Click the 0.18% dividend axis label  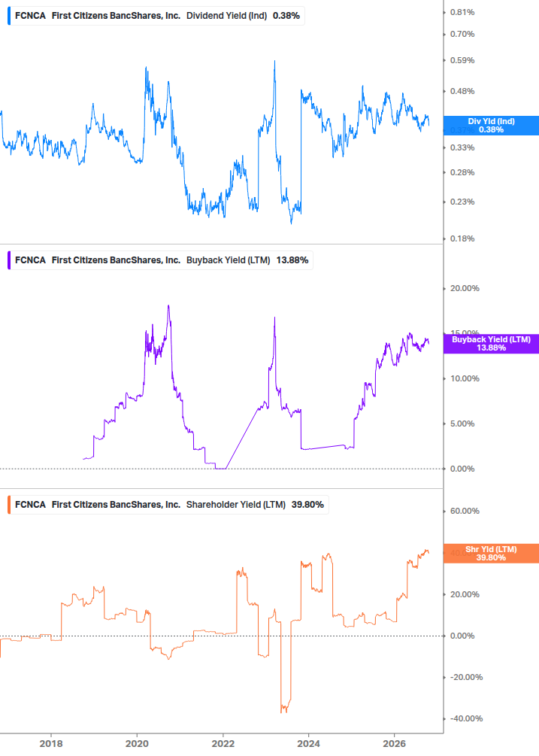point(462,238)
